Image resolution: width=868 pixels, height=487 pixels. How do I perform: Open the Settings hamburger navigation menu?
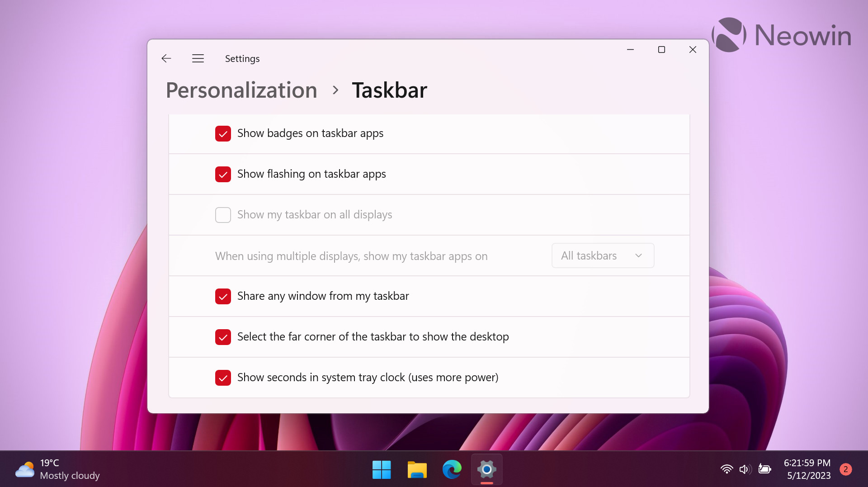click(x=198, y=58)
